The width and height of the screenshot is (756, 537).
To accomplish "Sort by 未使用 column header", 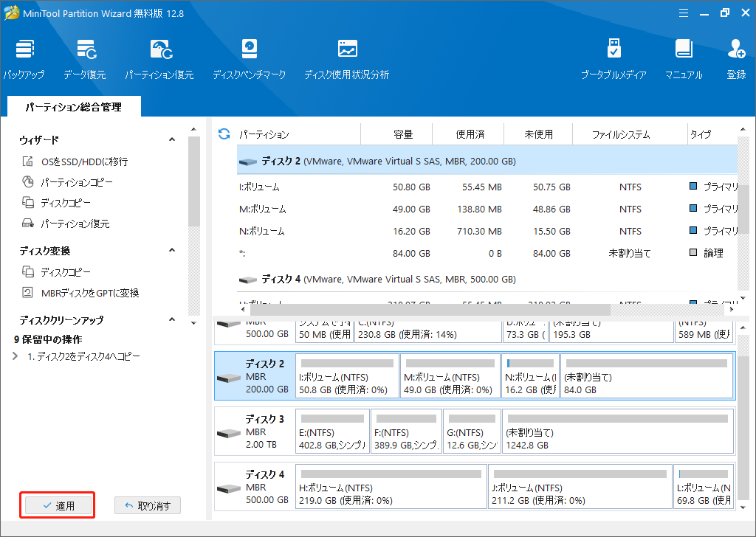I will point(538,134).
